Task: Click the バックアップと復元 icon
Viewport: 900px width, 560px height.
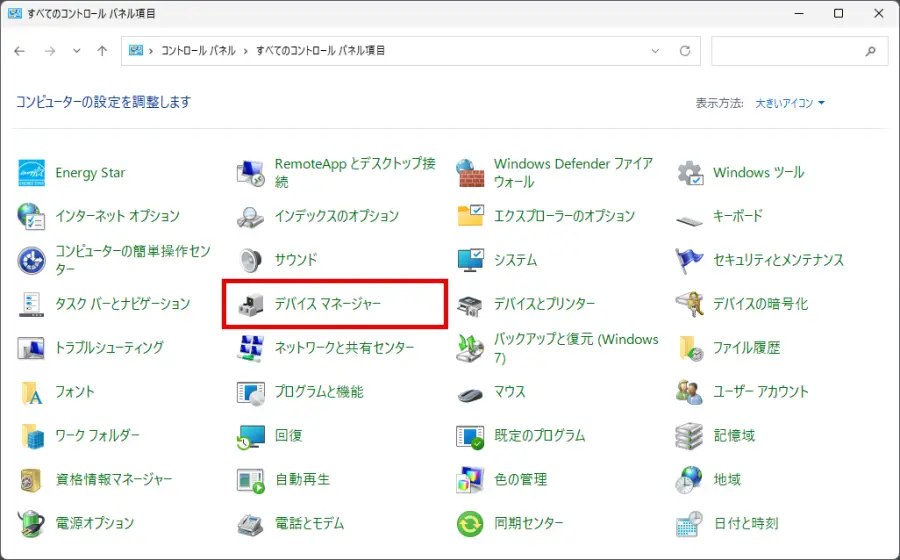Action: (470, 348)
